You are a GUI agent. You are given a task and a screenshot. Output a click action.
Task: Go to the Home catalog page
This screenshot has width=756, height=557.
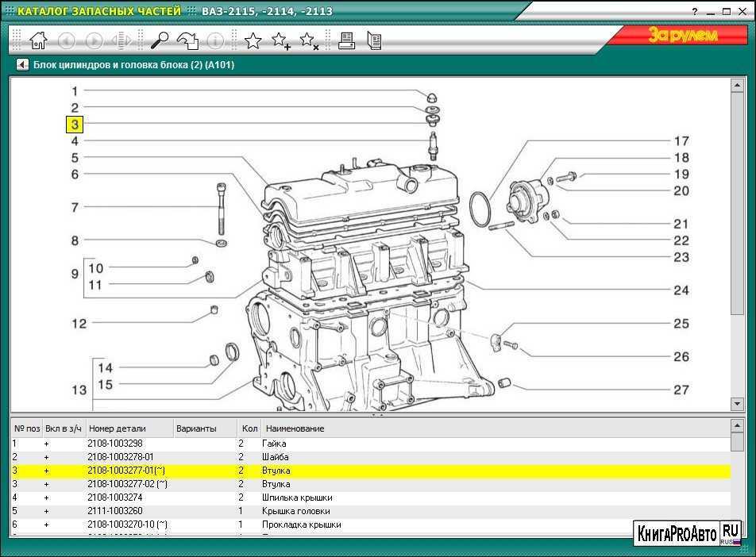39,40
